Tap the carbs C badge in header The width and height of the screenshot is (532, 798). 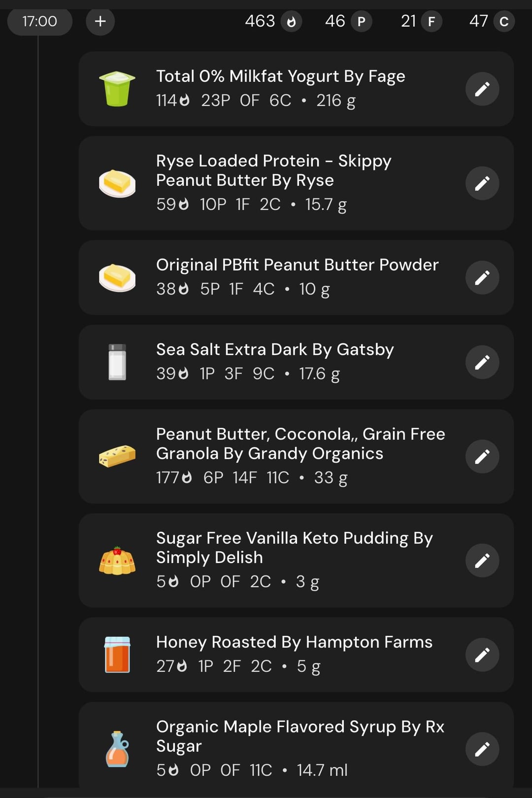(504, 22)
